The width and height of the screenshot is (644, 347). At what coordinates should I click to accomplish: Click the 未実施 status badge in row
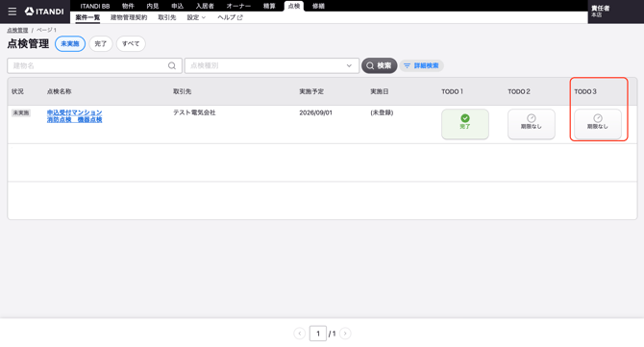pyautogui.click(x=21, y=112)
